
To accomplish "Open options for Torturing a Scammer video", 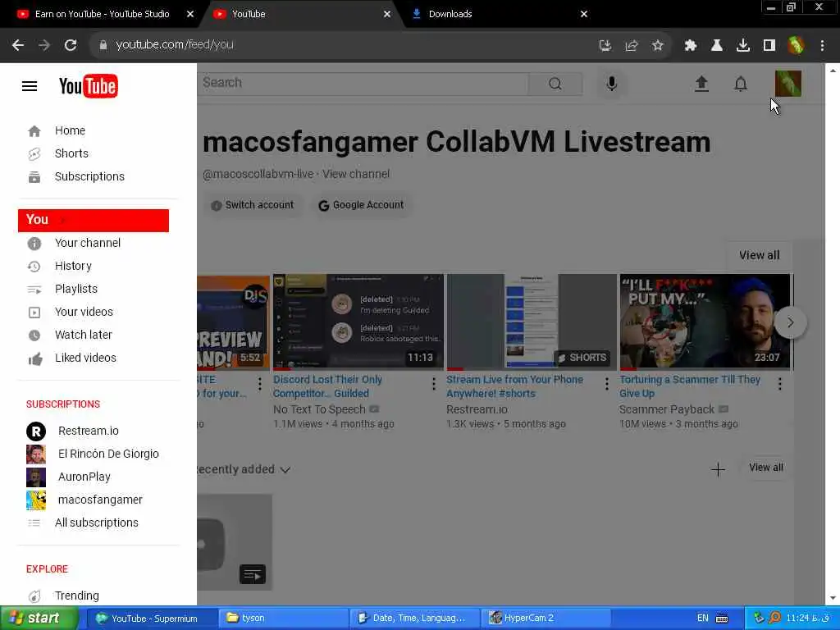I will (x=779, y=384).
